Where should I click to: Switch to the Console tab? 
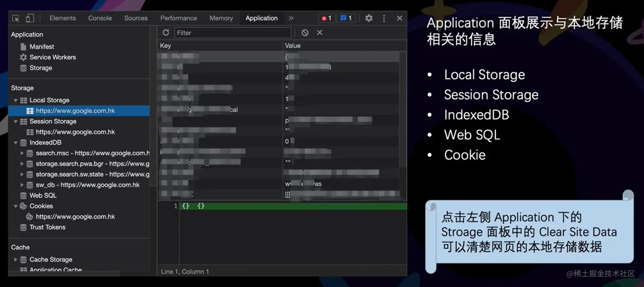click(x=100, y=18)
